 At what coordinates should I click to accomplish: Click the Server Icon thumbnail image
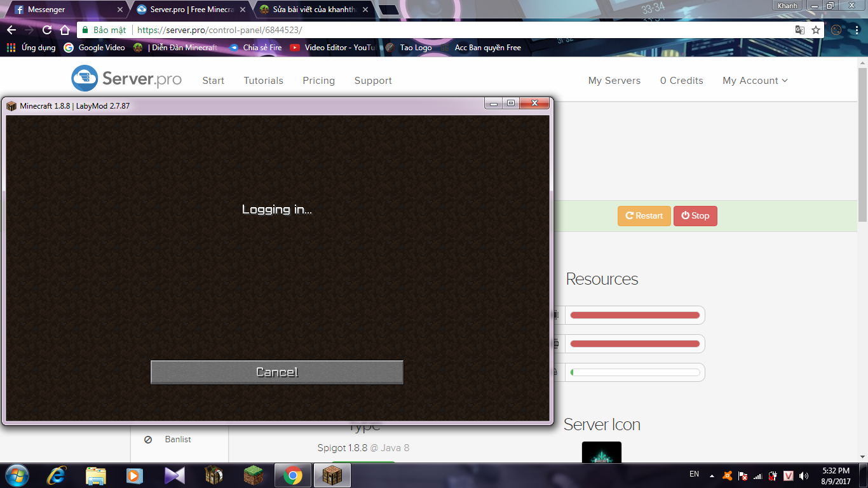[x=602, y=452]
